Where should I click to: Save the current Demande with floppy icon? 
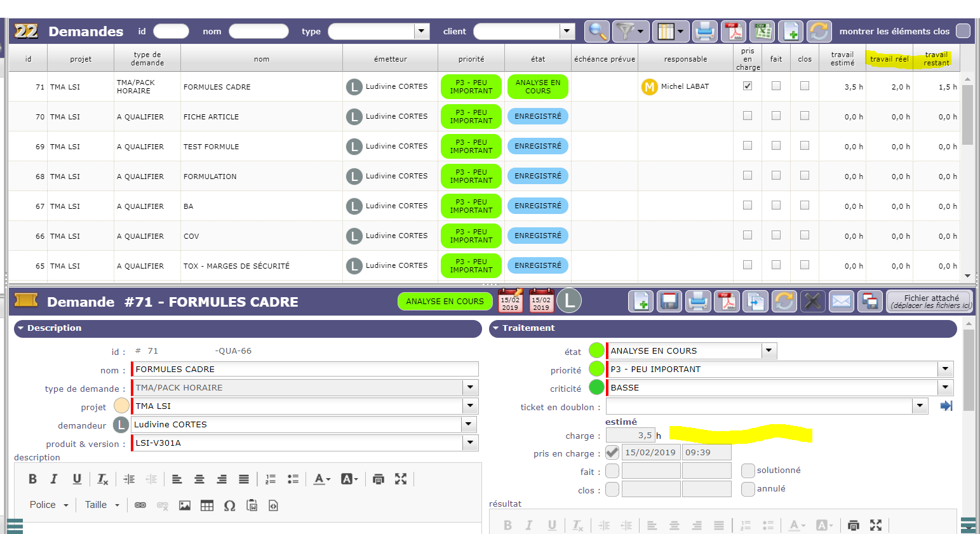point(669,301)
